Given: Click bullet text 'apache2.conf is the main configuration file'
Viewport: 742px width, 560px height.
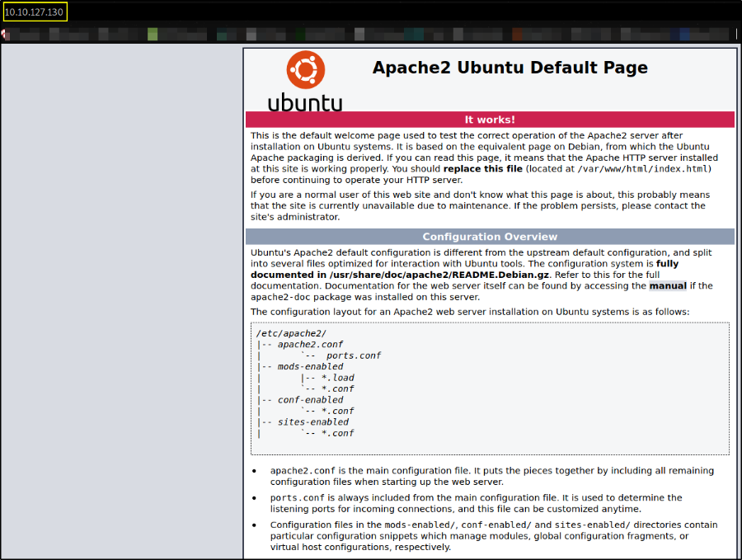Looking at the screenshot, I should point(369,471).
